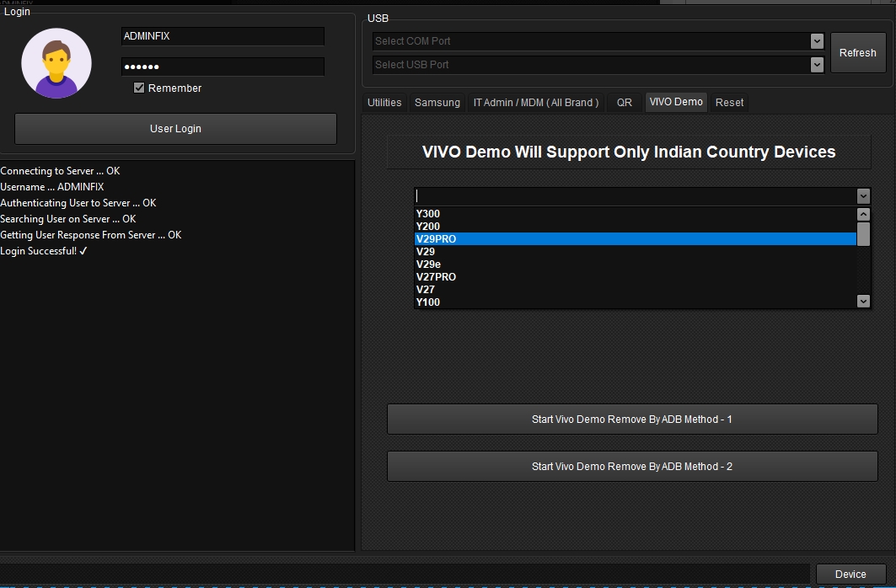This screenshot has height=588, width=896.
Task: Click the model list scrollbar thumb
Action: [x=863, y=234]
